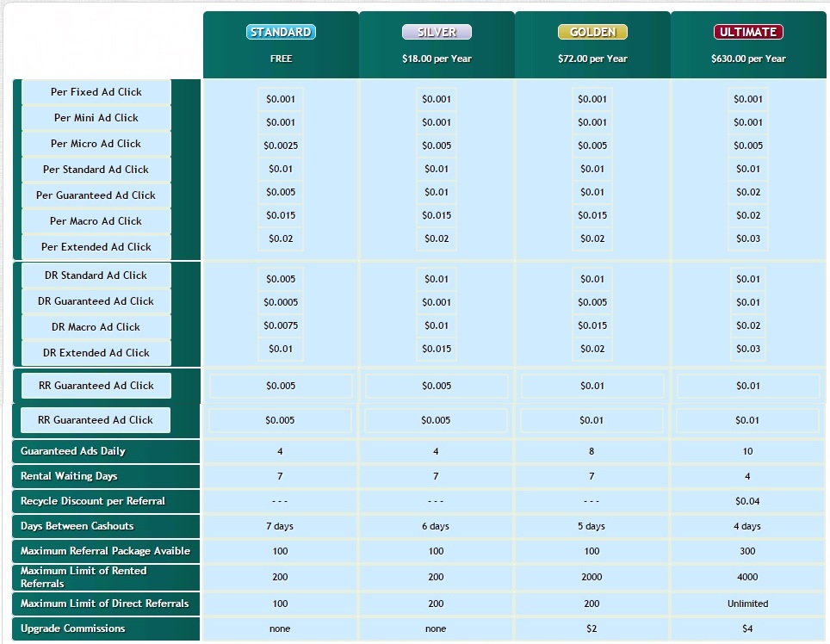Click the $630.00 per Year price

pos(748,59)
